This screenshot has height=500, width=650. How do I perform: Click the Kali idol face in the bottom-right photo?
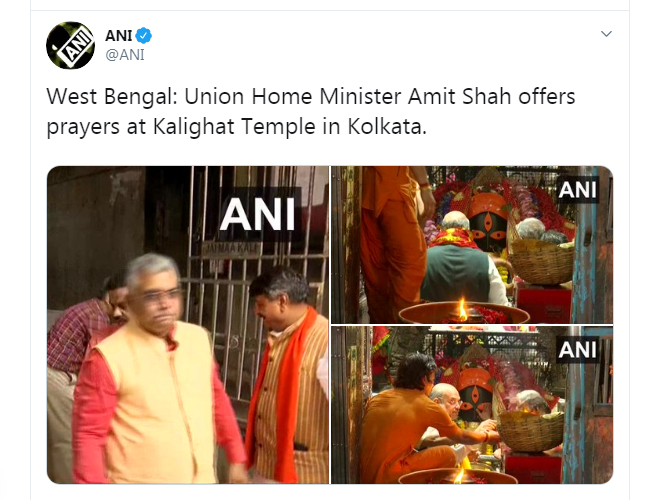(475, 396)
